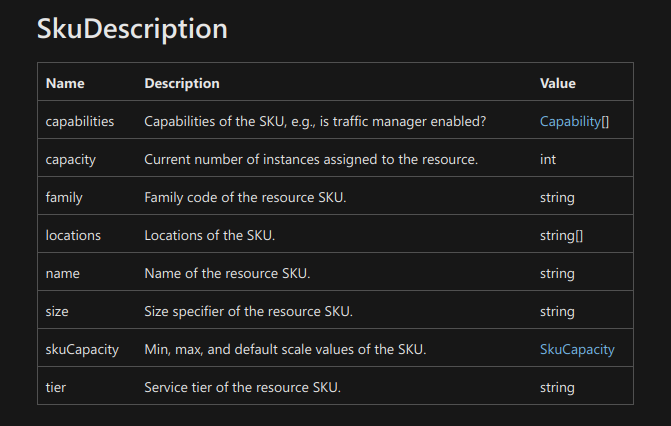Click the Current number of instances description
This screenshot has width=671, height=426.
coord(311,160)
